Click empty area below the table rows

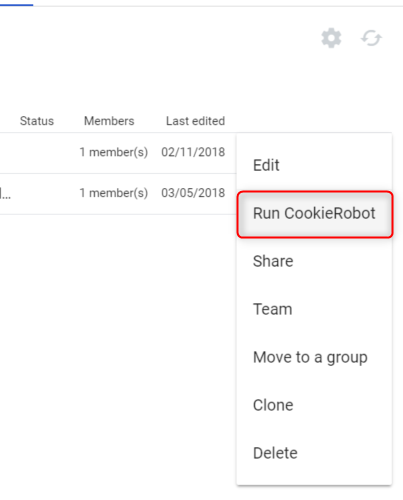coord(117,333)
